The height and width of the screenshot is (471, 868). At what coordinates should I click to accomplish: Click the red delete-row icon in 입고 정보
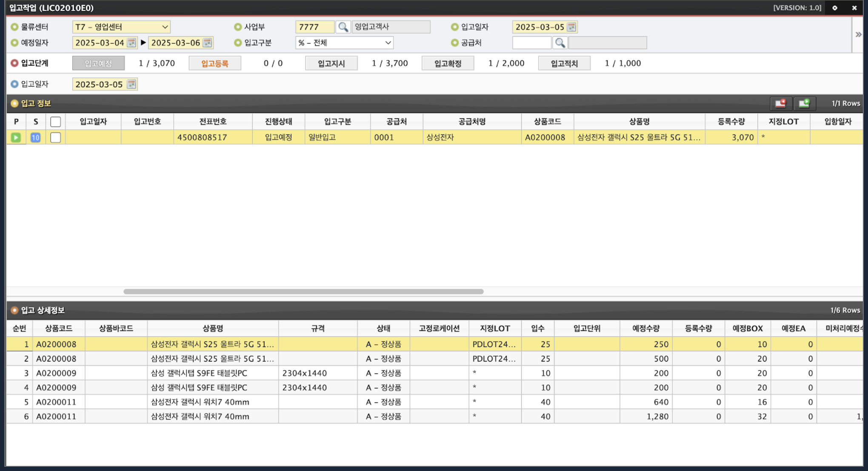(780, 103)
